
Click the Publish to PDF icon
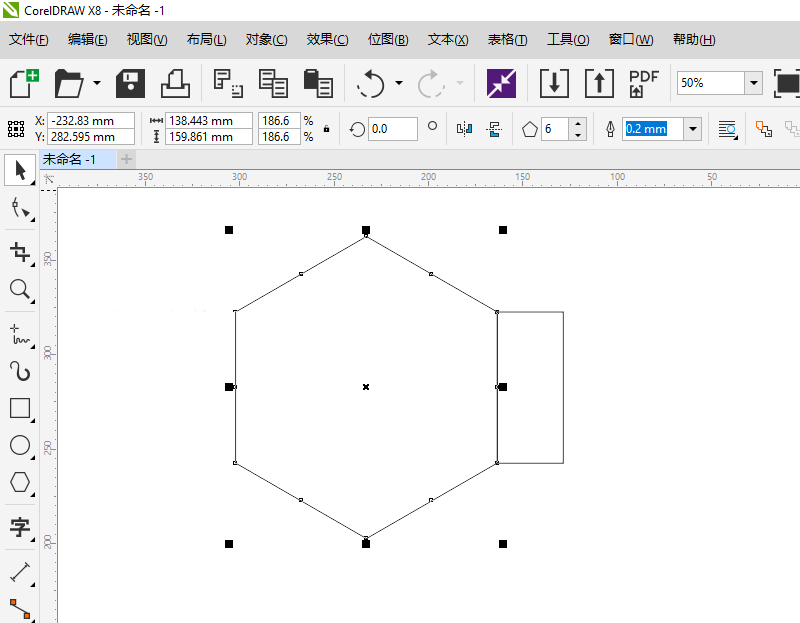coord(643,83)
